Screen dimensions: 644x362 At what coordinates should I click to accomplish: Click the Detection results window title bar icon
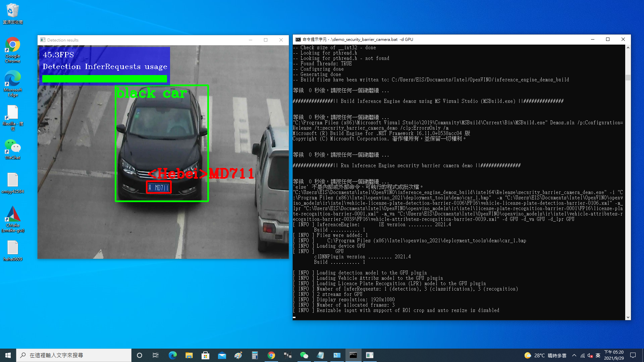tap(43, 40)
